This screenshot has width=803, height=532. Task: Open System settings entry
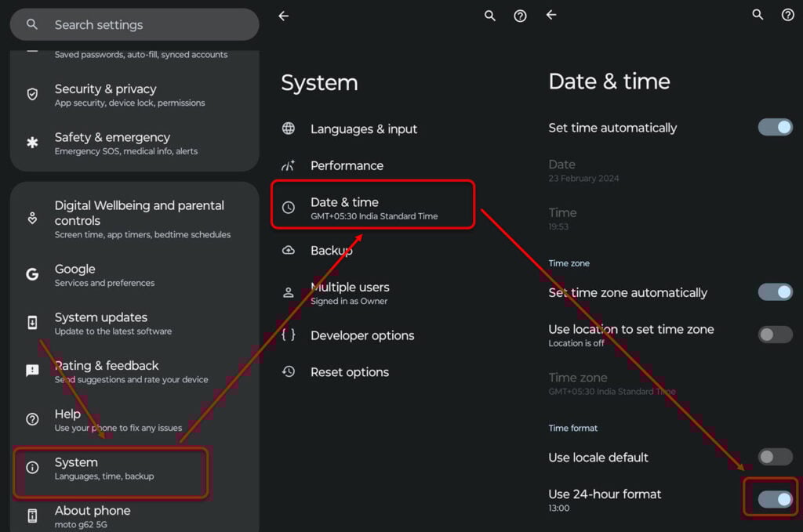(x=110, y=469)
